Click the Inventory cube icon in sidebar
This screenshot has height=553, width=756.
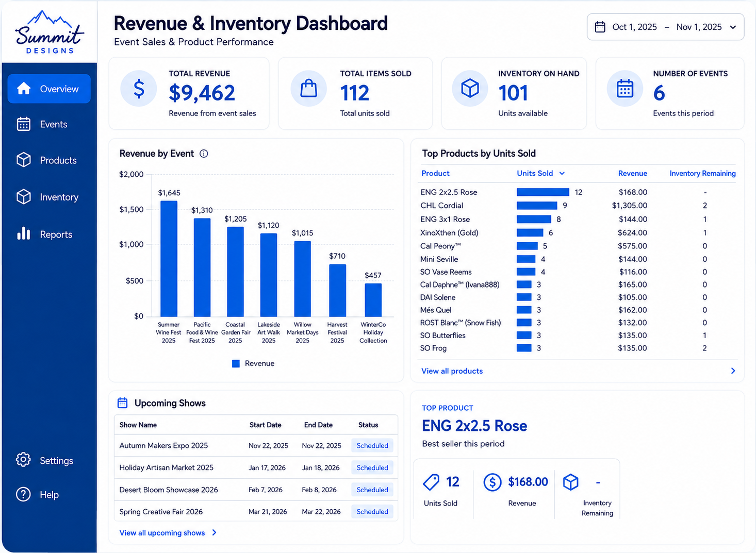point(24,197)
